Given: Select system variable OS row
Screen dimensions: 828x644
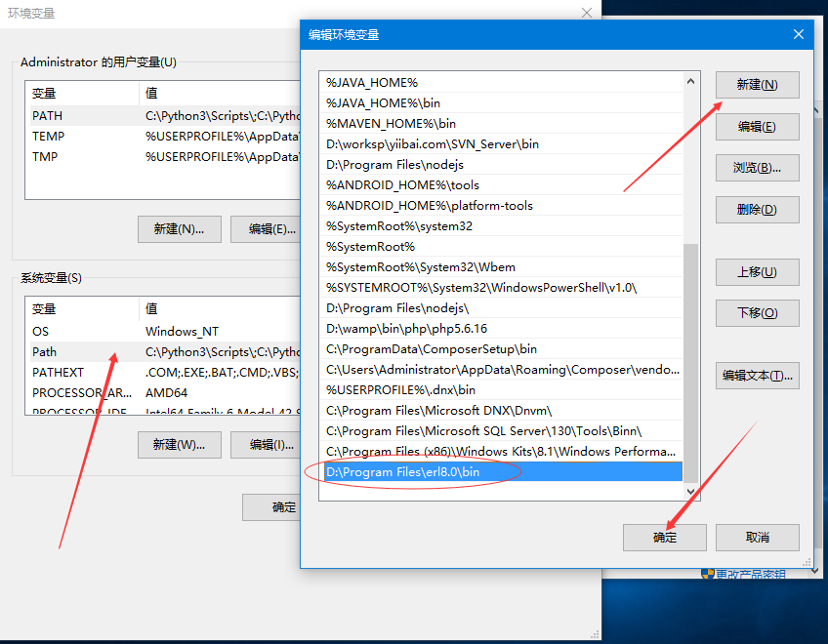Looking at the screenshot, I should click(x=163, y=332).
